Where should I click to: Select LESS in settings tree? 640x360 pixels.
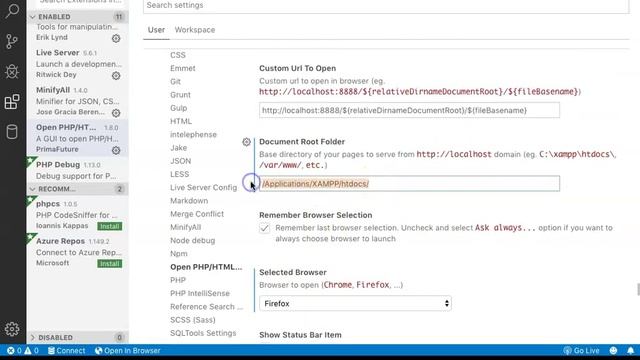(180, 174)
